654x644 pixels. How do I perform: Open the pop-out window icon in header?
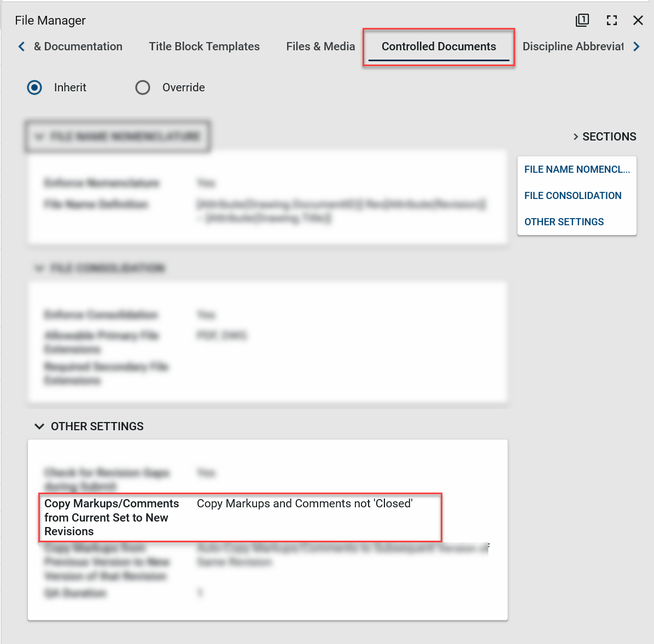(582, 20)
